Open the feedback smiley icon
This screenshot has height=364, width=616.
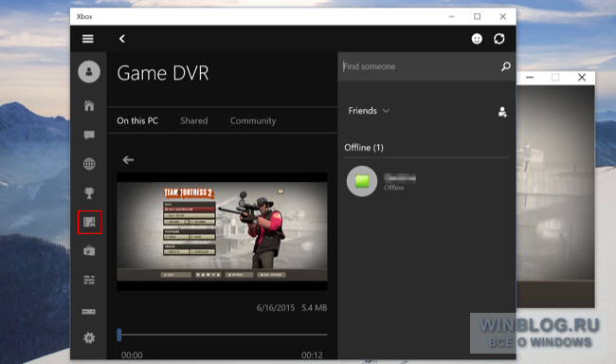[x=477, y=39]
